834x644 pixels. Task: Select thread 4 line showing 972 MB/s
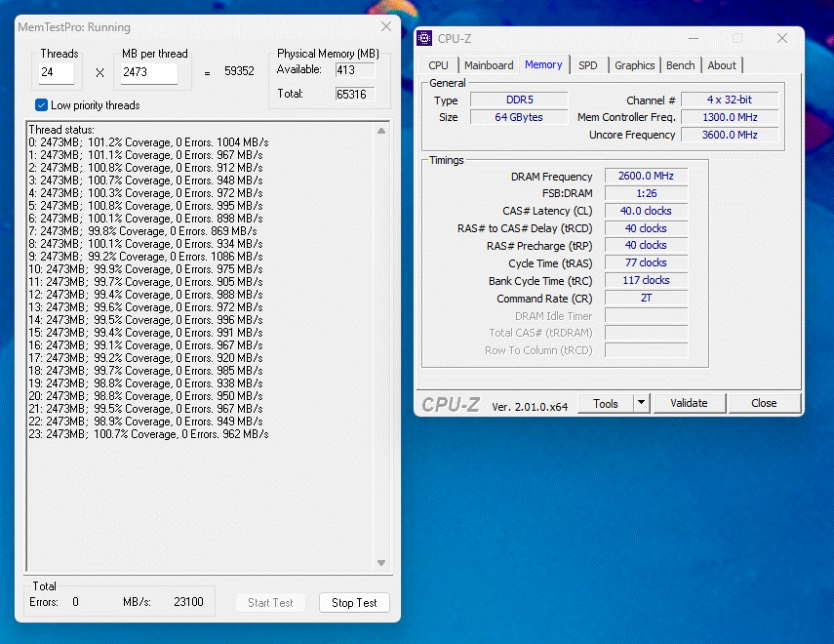145,193
